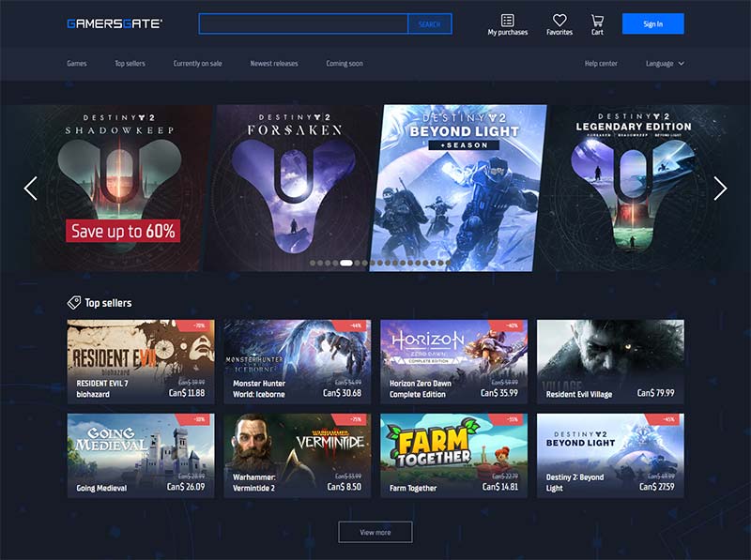Expand the Language dropdown
Image resolution: width=751 pixels, height=560 pixels.
point(665,63)
